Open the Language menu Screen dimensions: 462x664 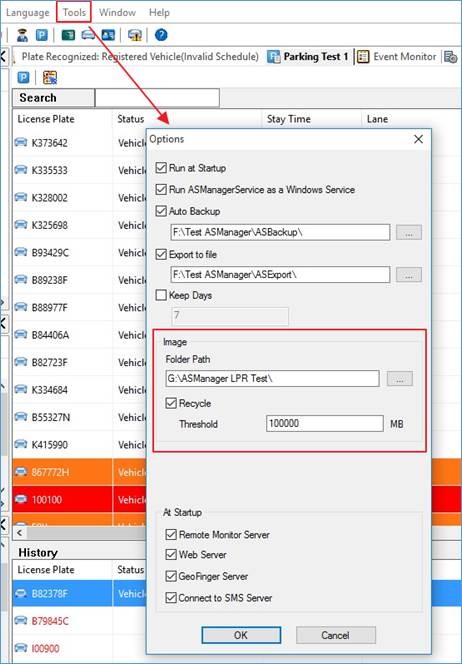(x=28, y=13)
